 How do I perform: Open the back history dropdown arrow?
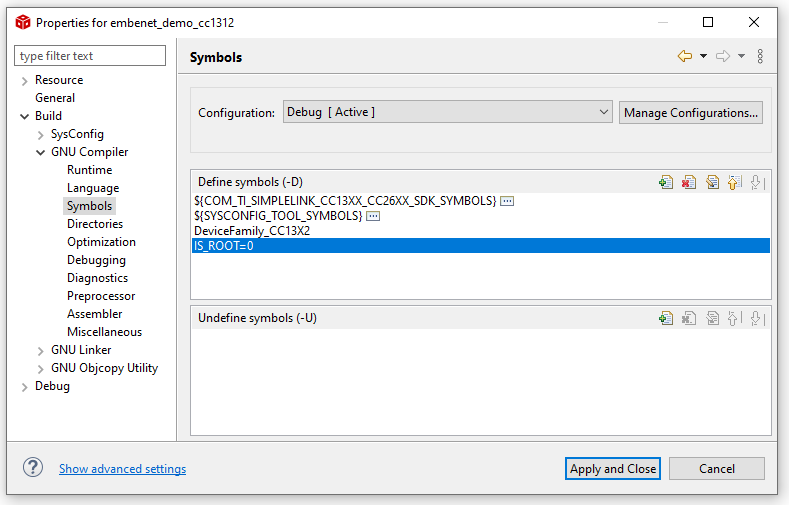(703, 56)
